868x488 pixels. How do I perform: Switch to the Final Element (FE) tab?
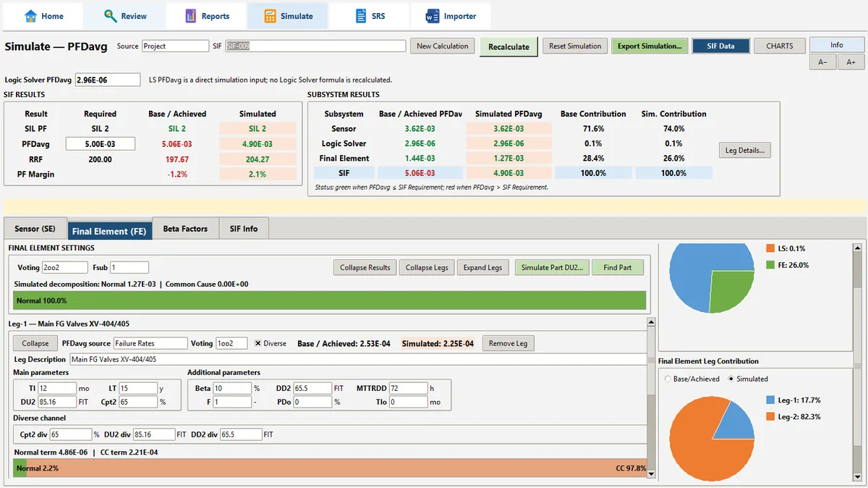pos(109,231)
